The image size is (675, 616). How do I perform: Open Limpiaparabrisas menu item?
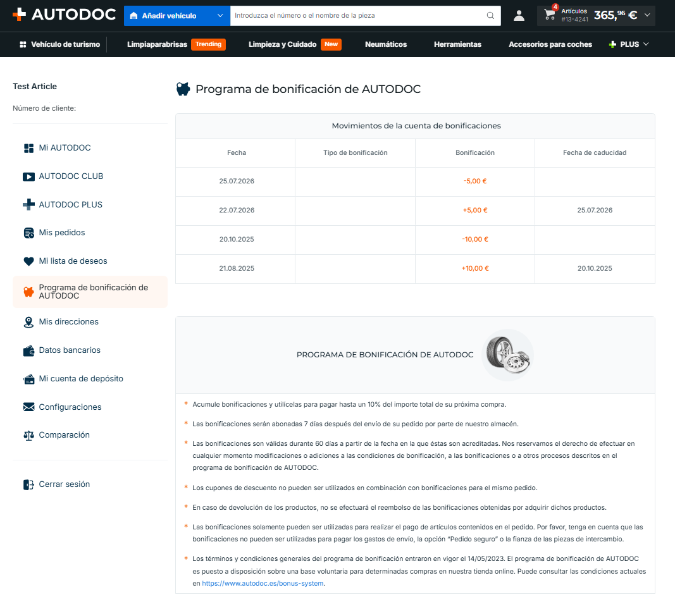tap(157, 44)
